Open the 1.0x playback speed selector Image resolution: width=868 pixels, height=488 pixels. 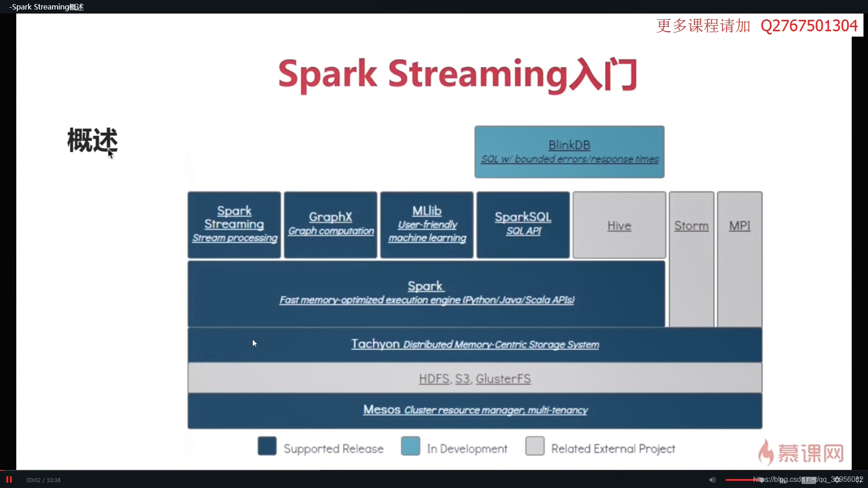pos(809,480)
